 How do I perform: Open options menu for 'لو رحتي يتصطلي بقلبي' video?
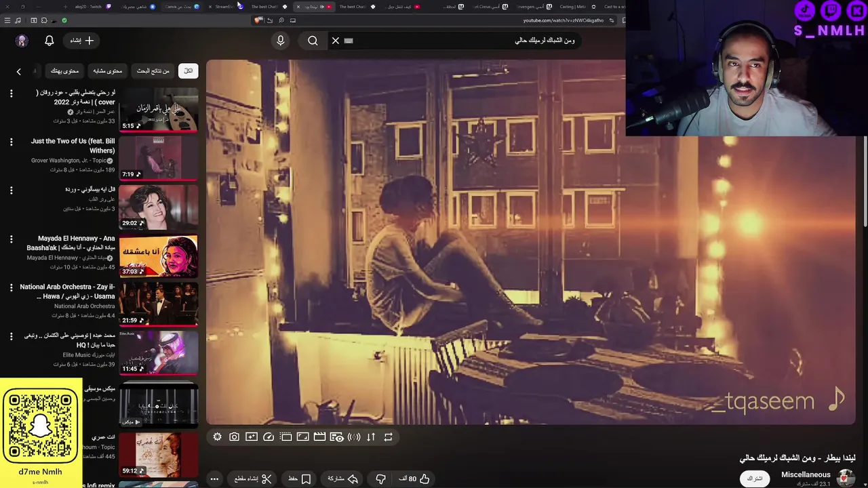(x=11, y=94)
